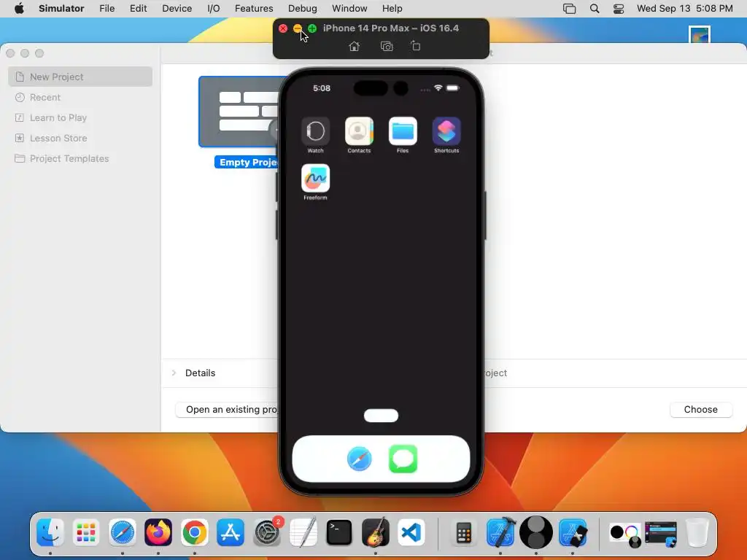Open the Features menu
The image size is (747, 560).
(x=254, y=9)
